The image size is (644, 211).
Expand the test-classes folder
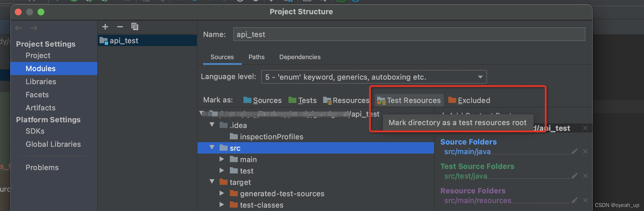(x=222, y=204)
